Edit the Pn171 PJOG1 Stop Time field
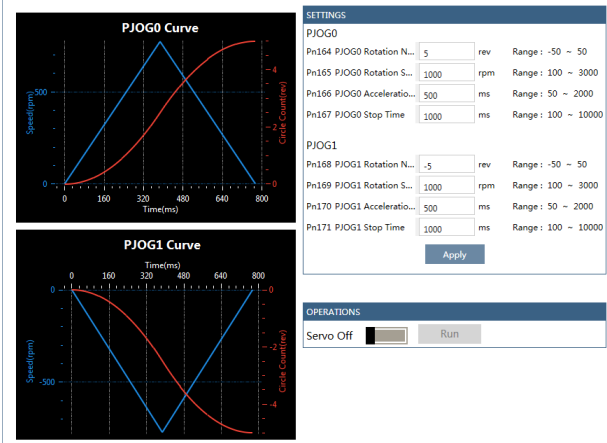 pyautogui.click(x=447, y=228)
